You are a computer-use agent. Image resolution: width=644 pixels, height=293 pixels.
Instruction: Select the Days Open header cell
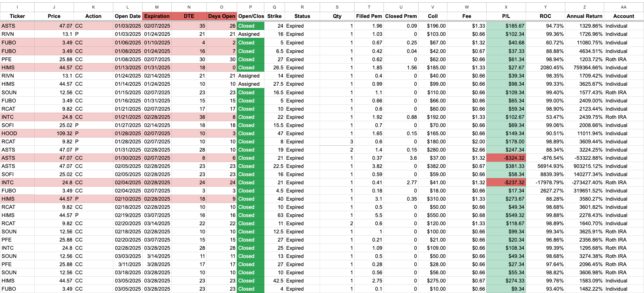222,16
